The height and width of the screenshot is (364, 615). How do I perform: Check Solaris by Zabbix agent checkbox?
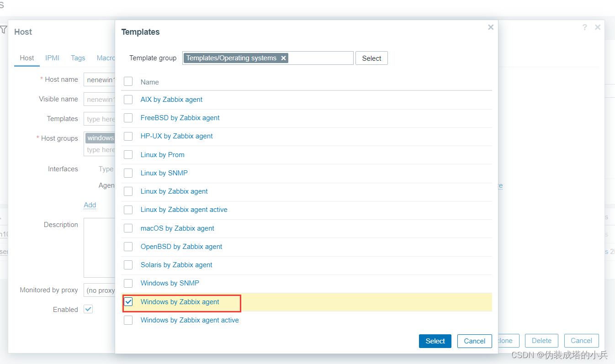(128, 265)
